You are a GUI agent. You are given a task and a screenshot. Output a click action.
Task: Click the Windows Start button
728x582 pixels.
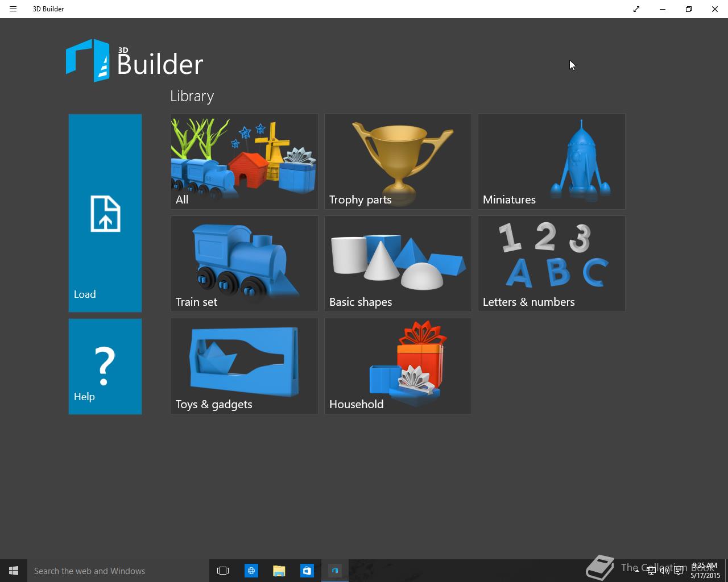tap(14, 571)
